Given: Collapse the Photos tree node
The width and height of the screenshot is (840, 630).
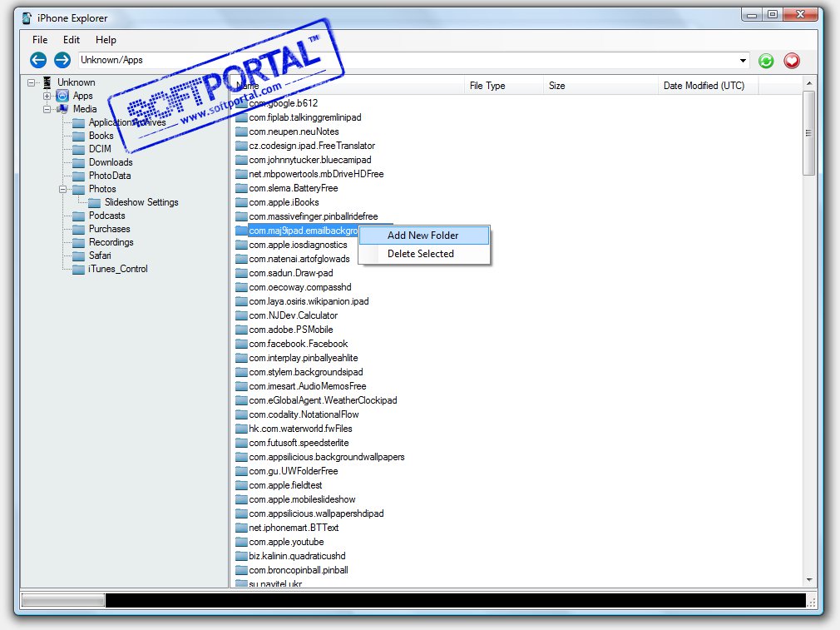Looking at the screenshot, I should pos(62,189).
